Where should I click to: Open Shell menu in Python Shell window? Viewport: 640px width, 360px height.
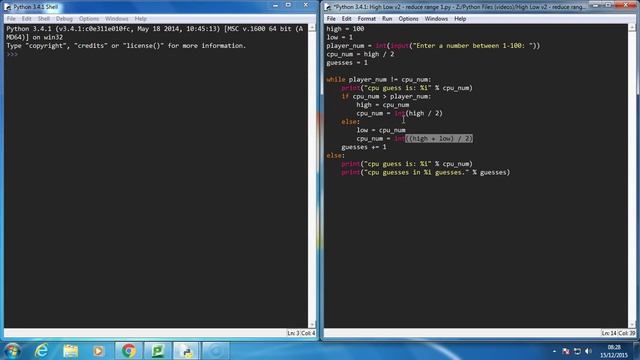tap(44, 19)
